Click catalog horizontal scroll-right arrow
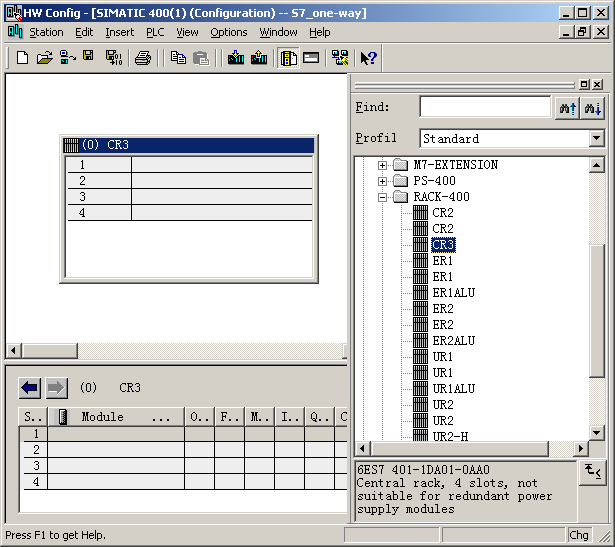 (x=580, y=448)
